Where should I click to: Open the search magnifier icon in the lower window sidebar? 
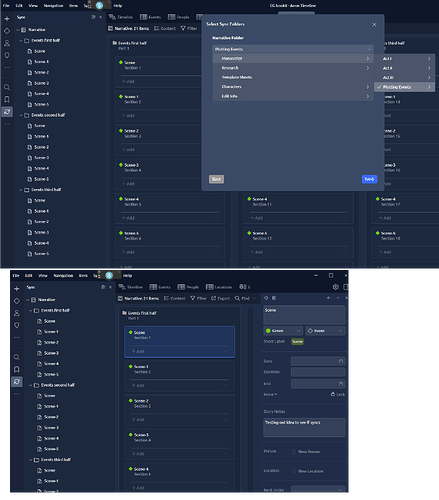click(x=17, y=357)
